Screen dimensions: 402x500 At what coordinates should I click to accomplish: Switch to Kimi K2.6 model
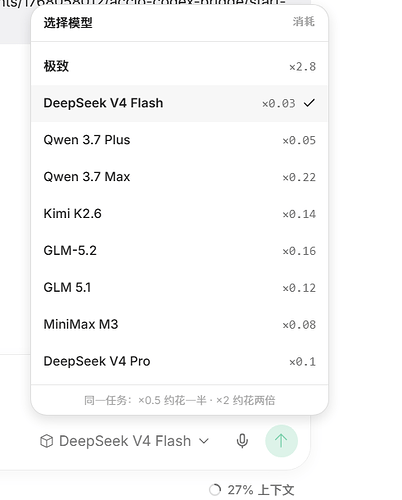point(180,214)
